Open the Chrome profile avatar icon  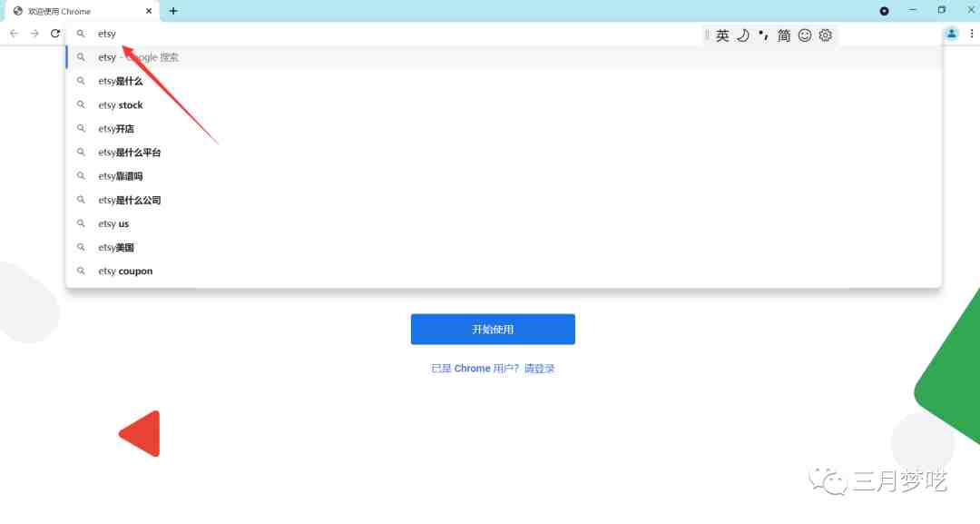click(x=951, y=34)
